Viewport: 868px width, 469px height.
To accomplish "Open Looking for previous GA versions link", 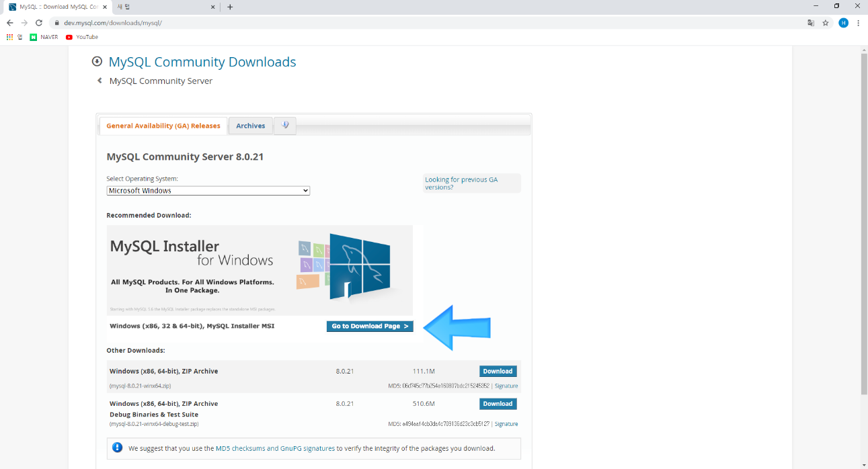I will [461, 183].
